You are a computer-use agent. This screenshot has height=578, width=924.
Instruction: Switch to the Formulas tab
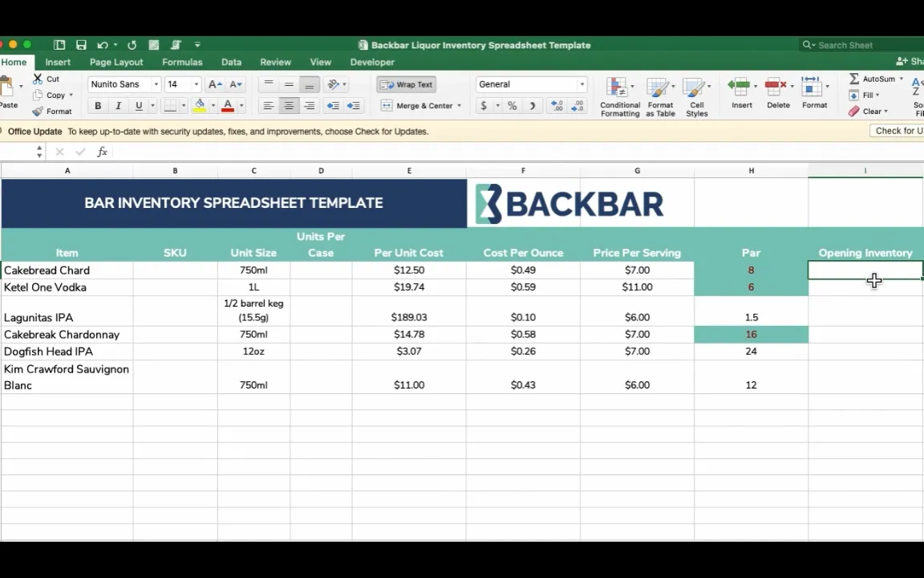[182, 62]
